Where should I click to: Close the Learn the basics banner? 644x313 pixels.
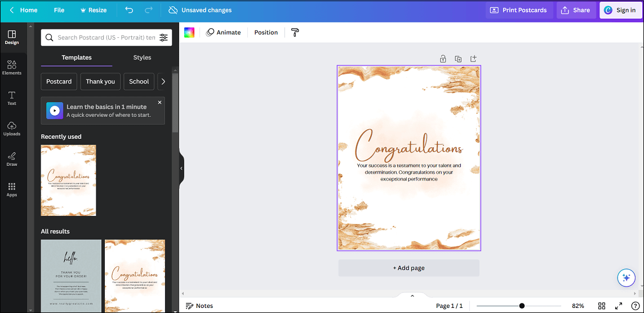tap(160, 102)
